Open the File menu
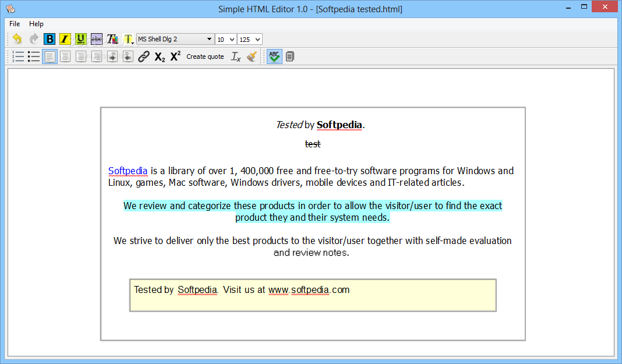This screenshot has width=622, height=364. [x=15, y=24]
